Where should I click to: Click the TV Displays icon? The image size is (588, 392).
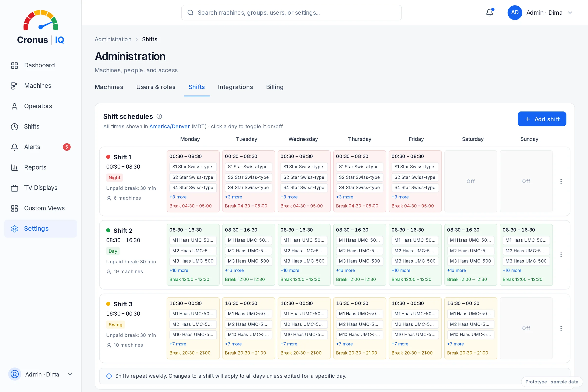point(14,188)
